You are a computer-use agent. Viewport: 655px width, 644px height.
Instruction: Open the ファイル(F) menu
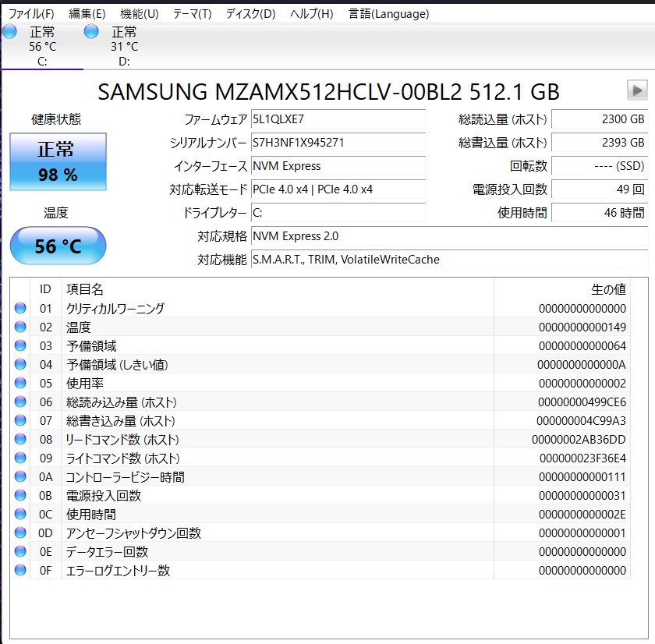[x=31, y=14]
